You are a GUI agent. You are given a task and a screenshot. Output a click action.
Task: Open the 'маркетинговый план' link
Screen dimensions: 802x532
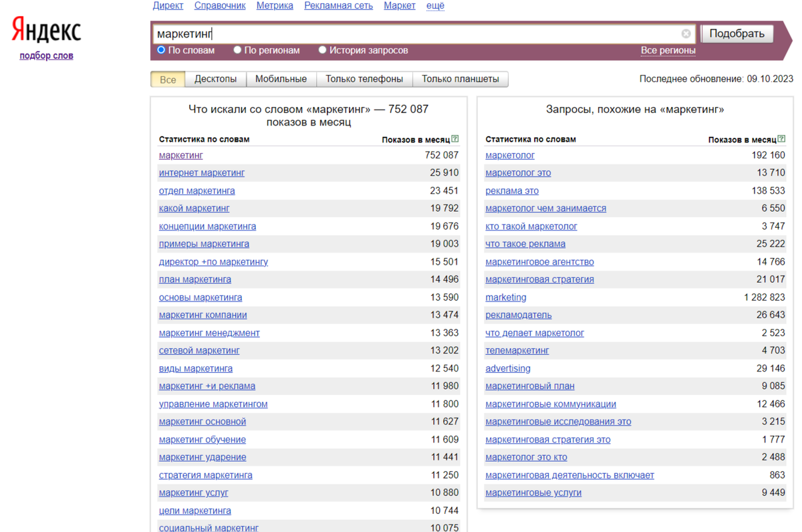(x=530, y=386)
